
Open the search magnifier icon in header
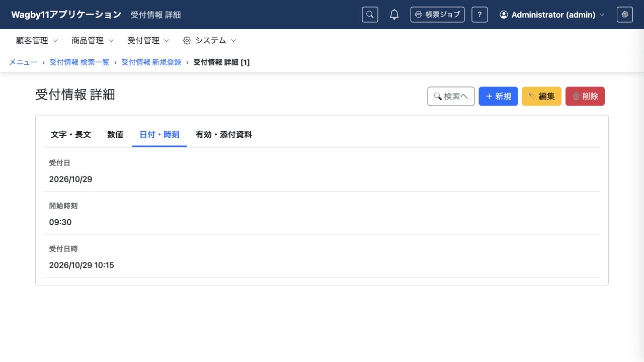pyautogui.click(x=370, y=15)
